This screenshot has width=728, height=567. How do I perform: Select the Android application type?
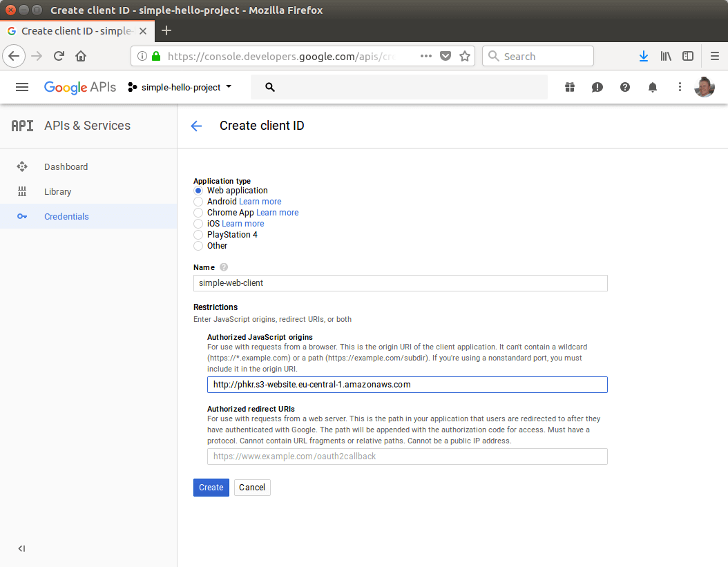point(198,202)
